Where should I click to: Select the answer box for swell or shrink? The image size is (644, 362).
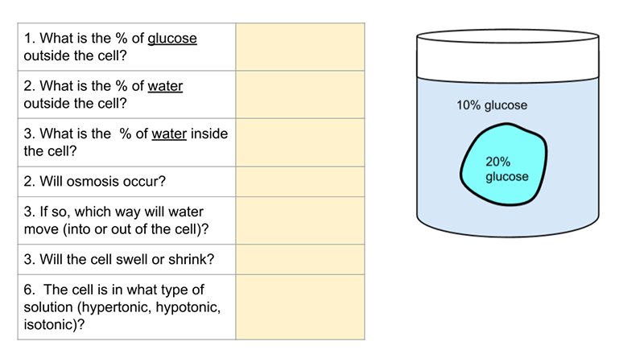[x=299, y=259]
